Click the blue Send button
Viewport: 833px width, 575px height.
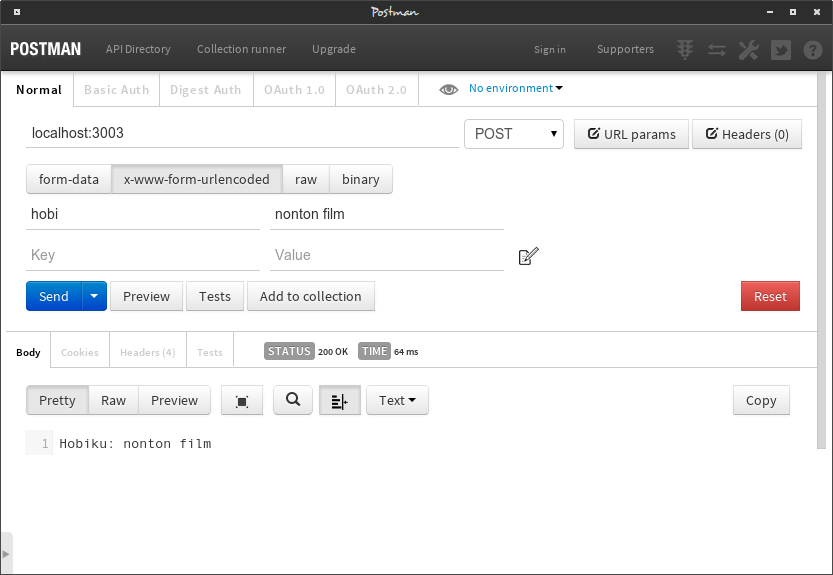(x=54, y=296)
